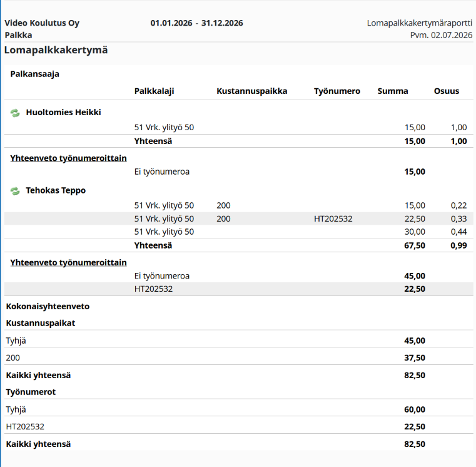Click the HT202532 työnumero in Teppo's highlighted row
Screen dimensions: 476x467
click(333, 218)
